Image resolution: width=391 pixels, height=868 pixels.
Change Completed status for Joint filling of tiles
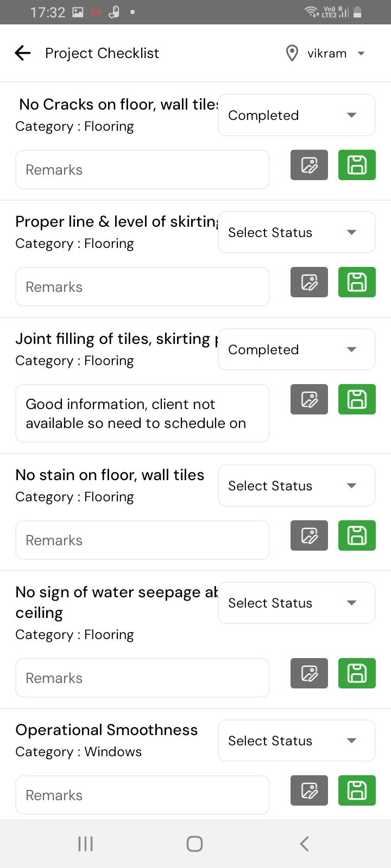(x=297, y=349)
